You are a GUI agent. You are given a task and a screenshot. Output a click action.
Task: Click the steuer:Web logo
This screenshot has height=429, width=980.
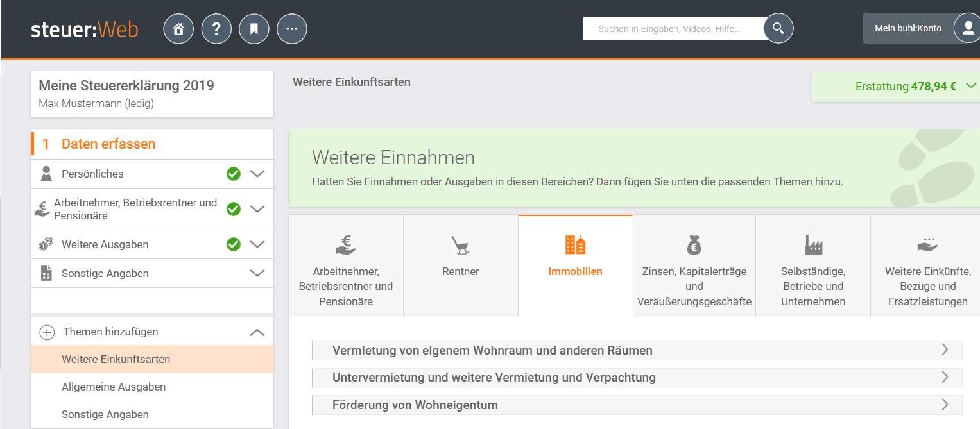(x=85, y=29)
